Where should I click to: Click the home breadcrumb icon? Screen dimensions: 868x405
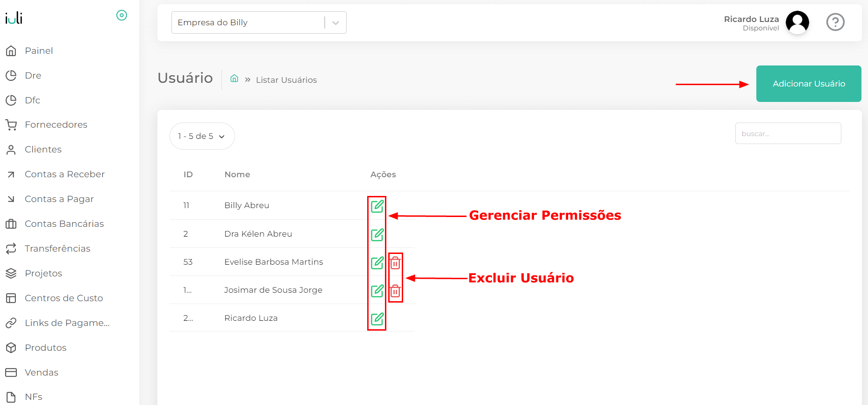tap(235, 79)
